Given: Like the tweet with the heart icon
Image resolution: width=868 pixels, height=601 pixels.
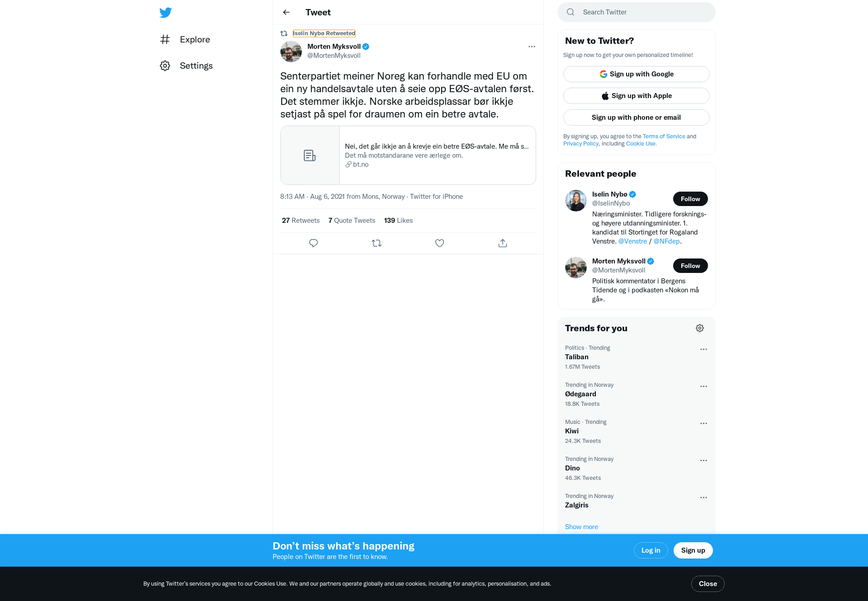Looking at the screenshot, I should click(439, 243).
